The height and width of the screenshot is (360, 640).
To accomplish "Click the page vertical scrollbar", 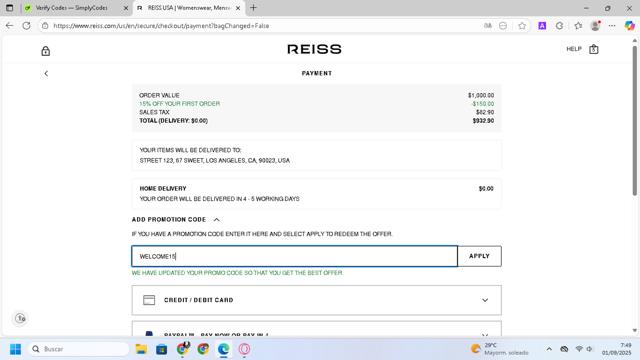I will [635, 120].
